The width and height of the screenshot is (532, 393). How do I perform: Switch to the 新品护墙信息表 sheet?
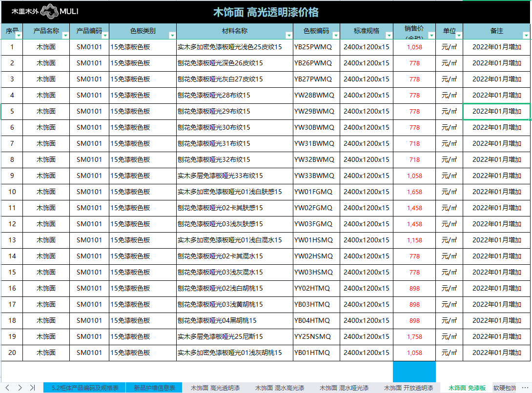pyautogui.click(x=154, y=388)
